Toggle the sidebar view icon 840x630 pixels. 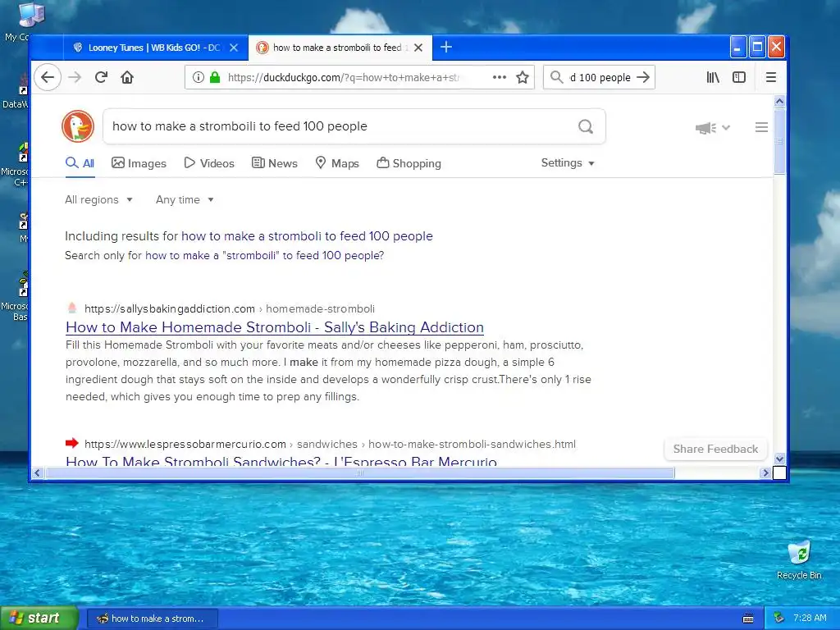tap(739, 77)
